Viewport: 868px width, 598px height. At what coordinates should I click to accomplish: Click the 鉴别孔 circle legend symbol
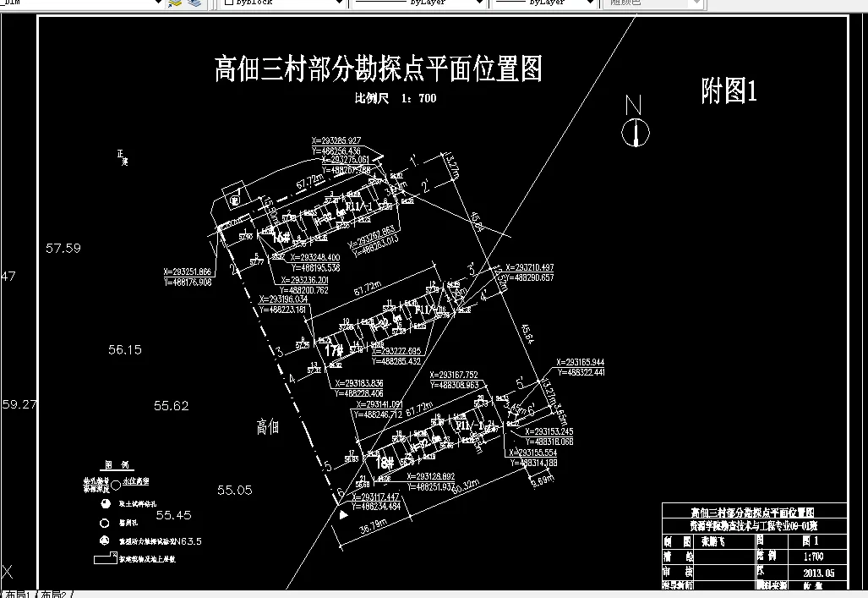click(104, 523)
